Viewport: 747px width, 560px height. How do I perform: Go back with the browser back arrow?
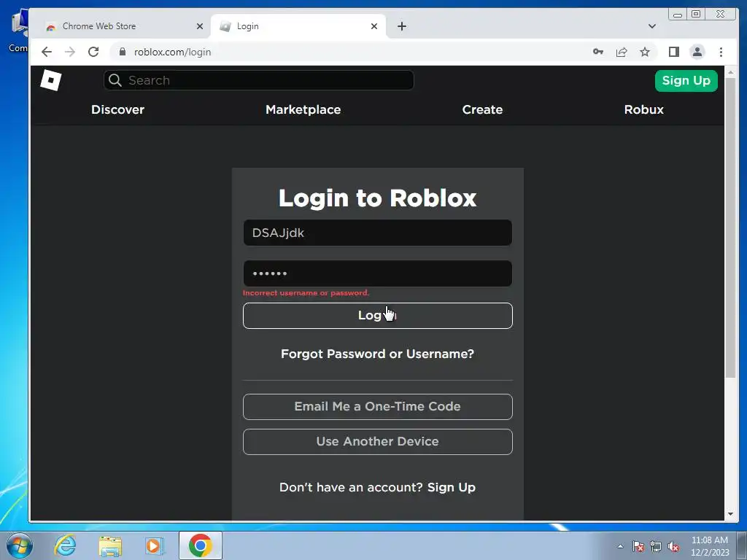(46, 52)
